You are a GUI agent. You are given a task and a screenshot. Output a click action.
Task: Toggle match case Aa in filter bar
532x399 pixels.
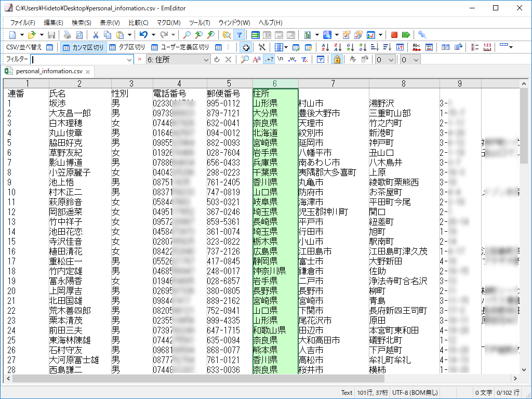(x=257, y=60)
